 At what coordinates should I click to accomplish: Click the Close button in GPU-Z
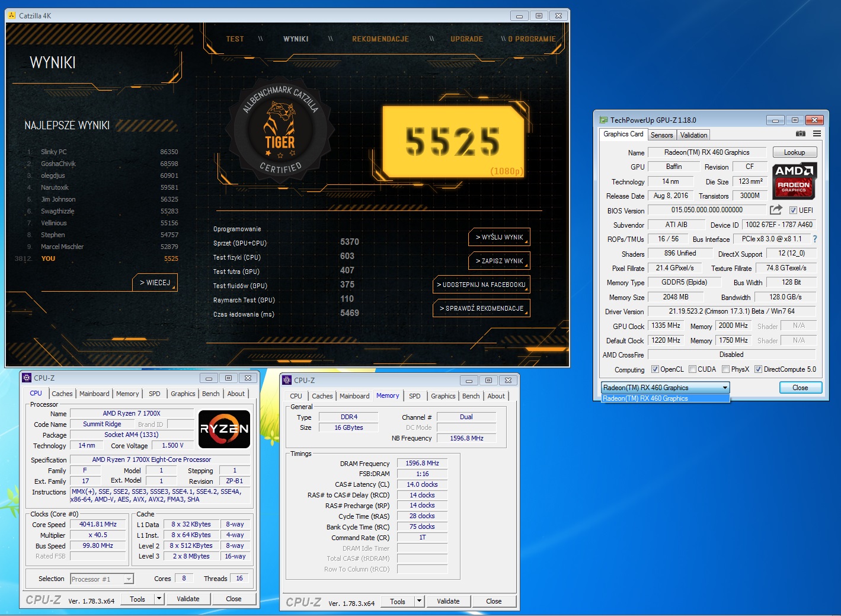(x=800, y=388)
